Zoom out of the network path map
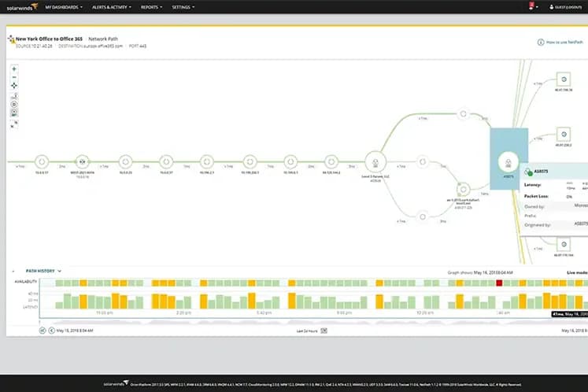This screenshot has width=588, height=392. 14,77
